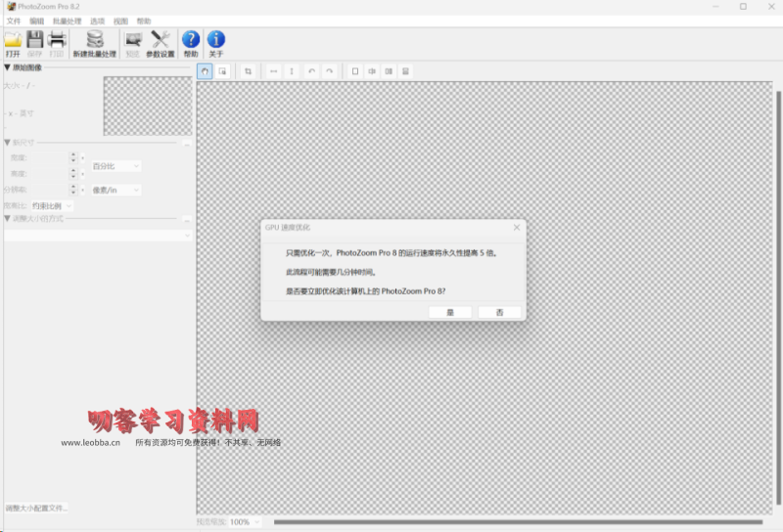Open the 选项 menu
The width and height of the screenshot is (783, 532).
pos(97,21)
